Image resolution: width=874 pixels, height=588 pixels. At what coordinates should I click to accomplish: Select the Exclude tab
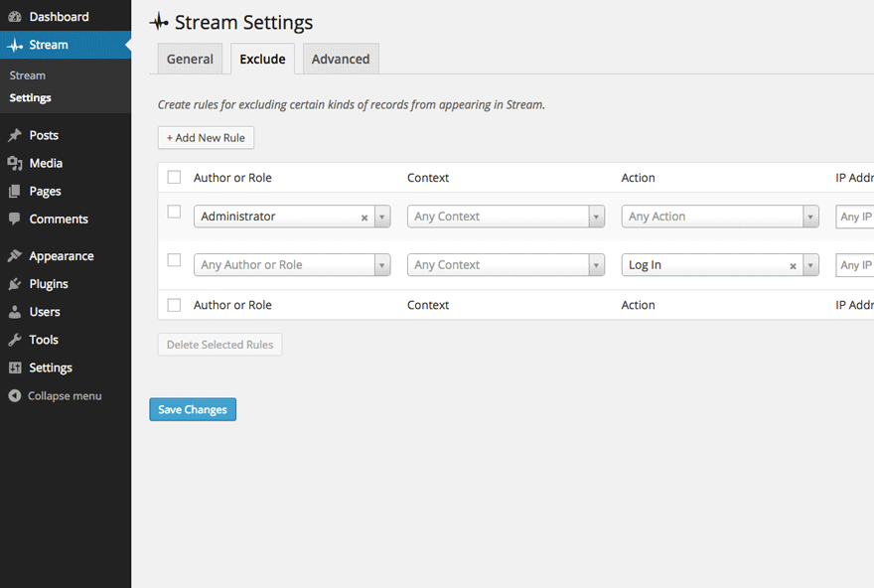[262, 59]
